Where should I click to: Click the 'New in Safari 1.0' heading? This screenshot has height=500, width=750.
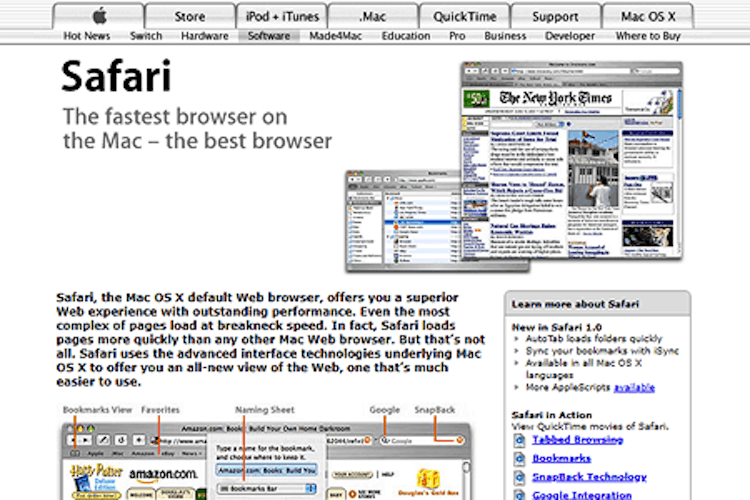click(x=557, y=327)
